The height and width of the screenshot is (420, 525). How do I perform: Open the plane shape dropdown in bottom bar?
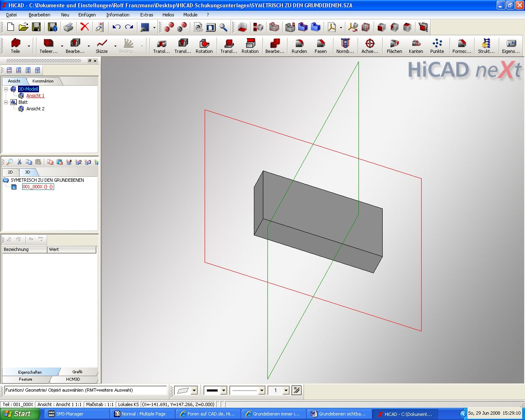(194, 390)
